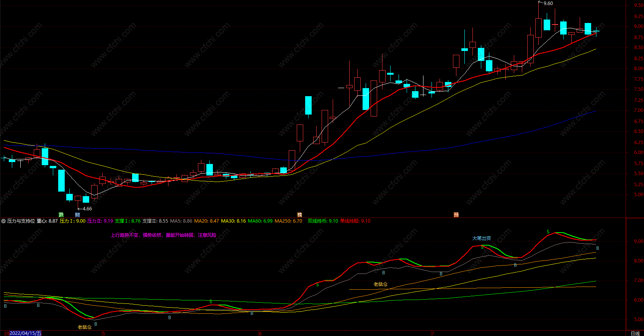
Task: Click the 重心: 8.87 value
Action: tap(47, 221)
